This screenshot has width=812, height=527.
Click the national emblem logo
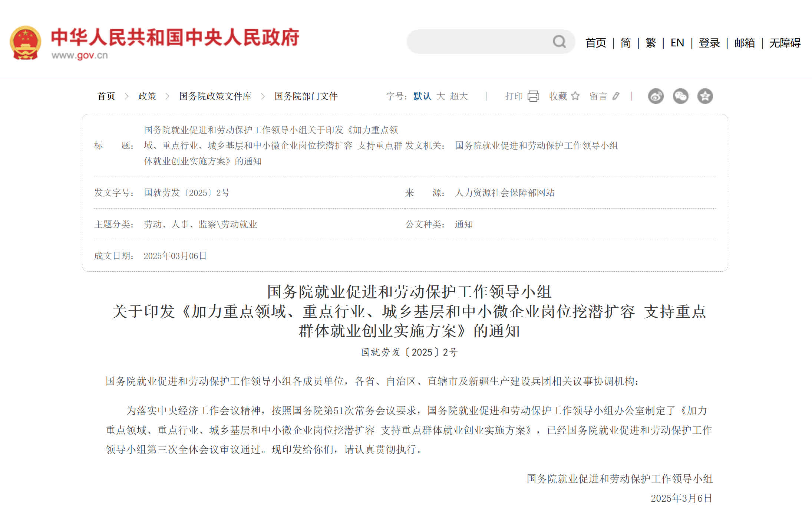point(25,43)
